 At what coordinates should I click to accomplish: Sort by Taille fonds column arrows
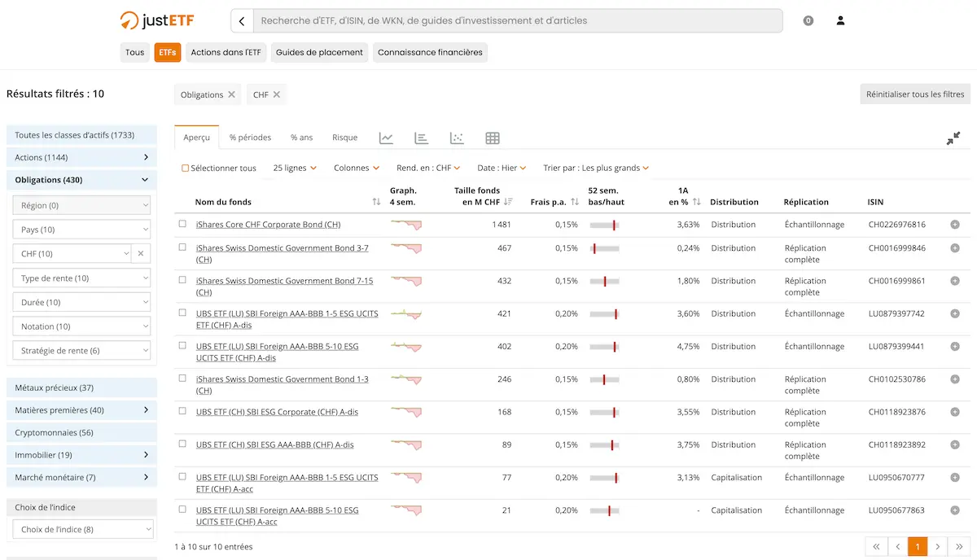point(508,202)
